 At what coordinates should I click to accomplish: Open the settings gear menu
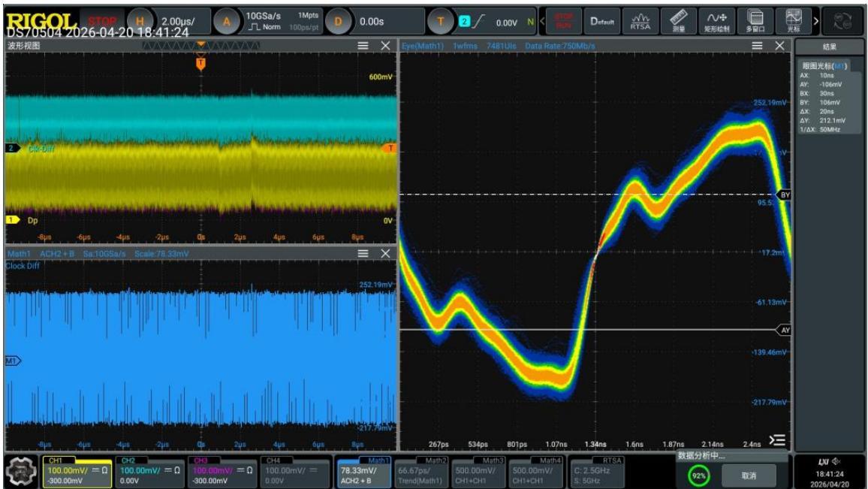point(20,472)
